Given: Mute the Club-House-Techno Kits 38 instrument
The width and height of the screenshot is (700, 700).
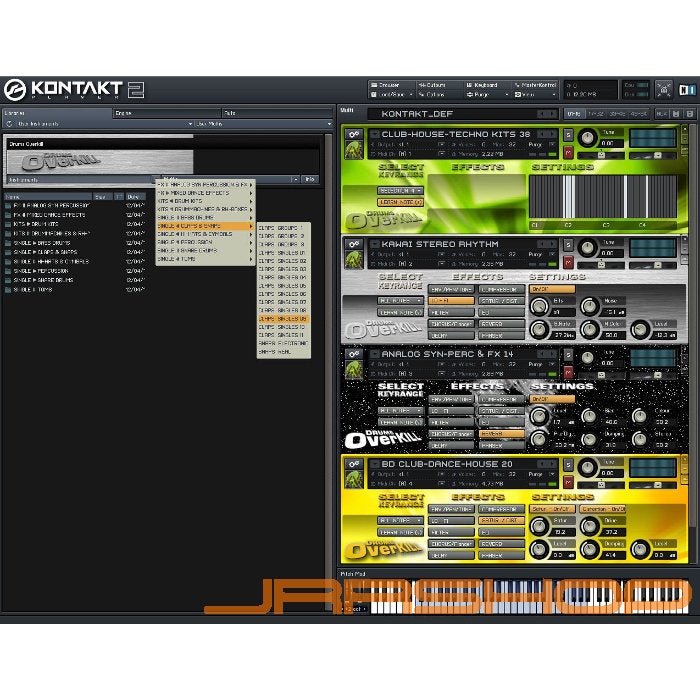Looking at the screenshot, I should tap(568, 152).
